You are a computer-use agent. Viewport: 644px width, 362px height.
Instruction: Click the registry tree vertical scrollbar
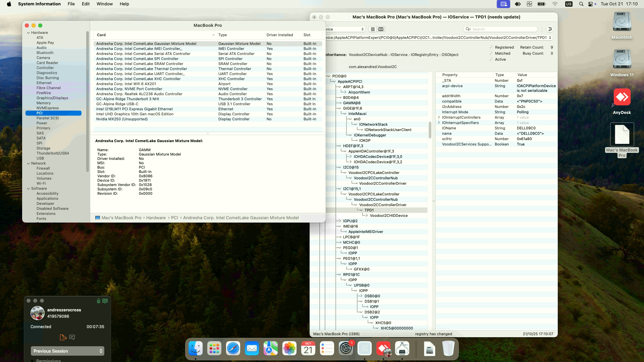(430, 130)
